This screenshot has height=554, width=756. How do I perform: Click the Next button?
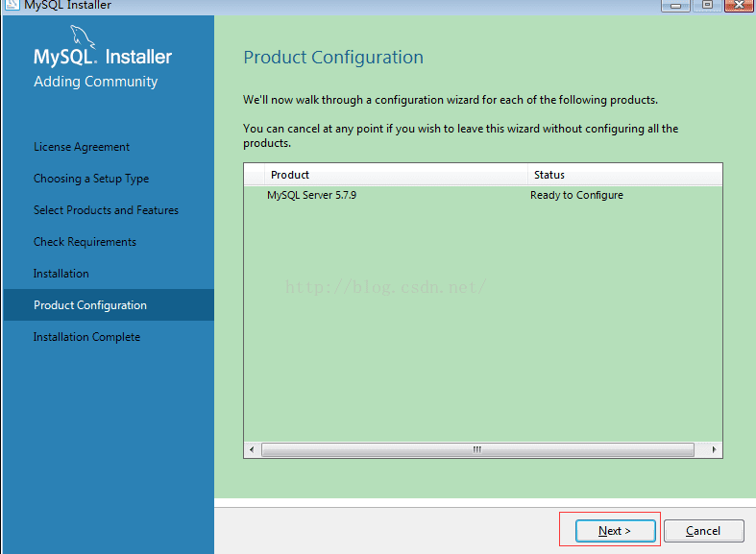tap(615, 531)
